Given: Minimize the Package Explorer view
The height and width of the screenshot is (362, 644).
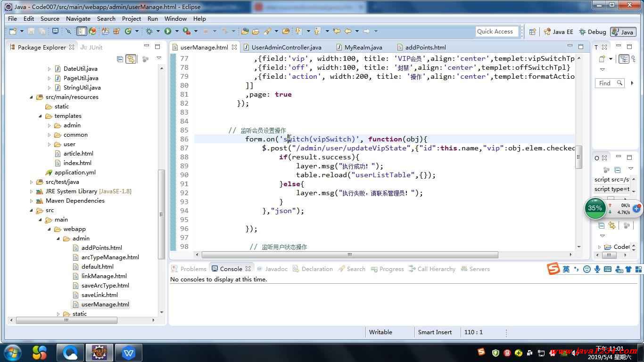Looking at the screenshot, I should (147, 47).
